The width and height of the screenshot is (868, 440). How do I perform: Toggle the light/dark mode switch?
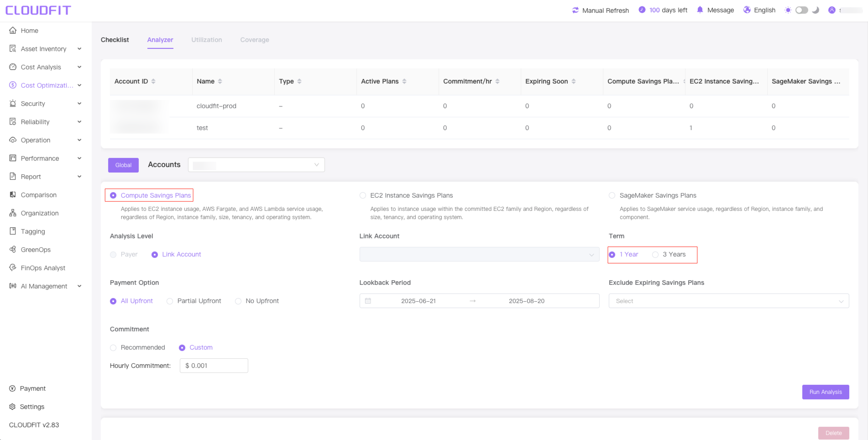click(x=802, y=10)
